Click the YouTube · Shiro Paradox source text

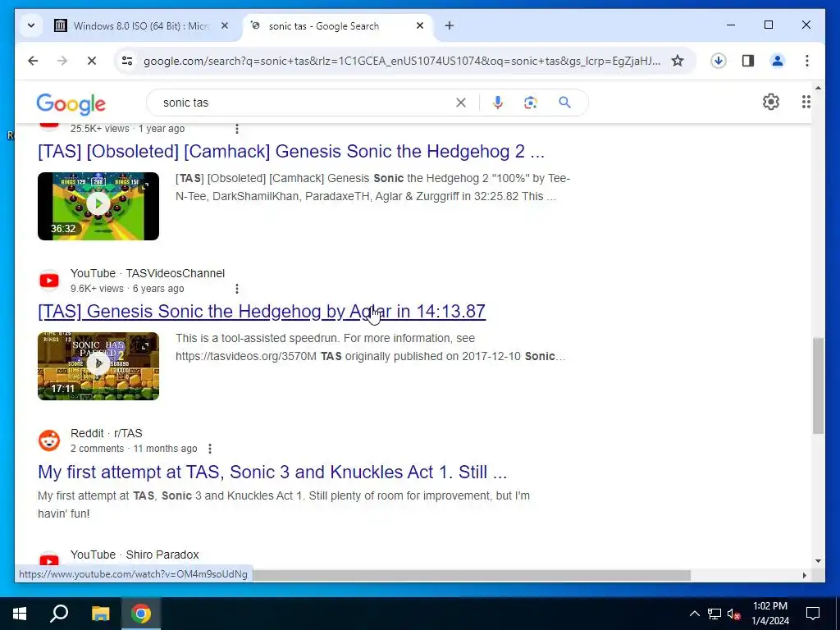[x=135, y=555]
